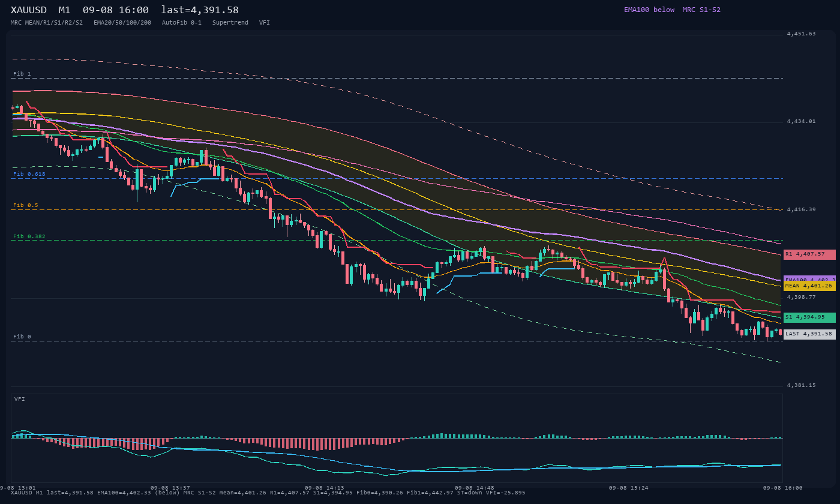Screen dimensions: 840x504
Task: Select the AutoFib 0-1 indicator label
Action: [182, 22]
